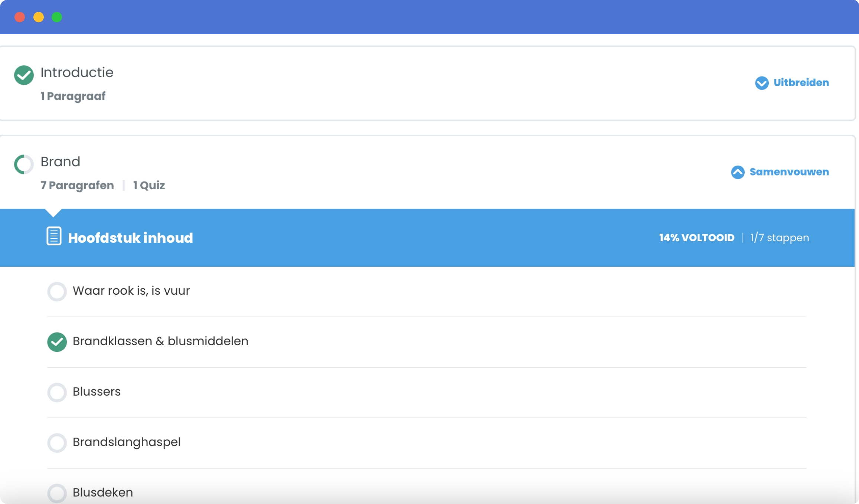Collapse the Brand chapter with Samenvouwen
This screenshot has height=504, width=859.
point(789,172)
